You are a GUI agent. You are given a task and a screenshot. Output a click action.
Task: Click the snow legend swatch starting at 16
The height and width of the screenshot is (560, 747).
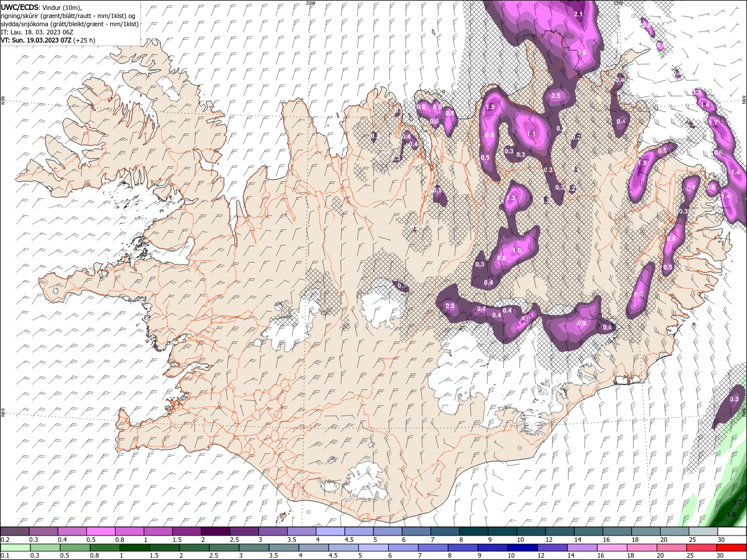[x=617, y=531]
